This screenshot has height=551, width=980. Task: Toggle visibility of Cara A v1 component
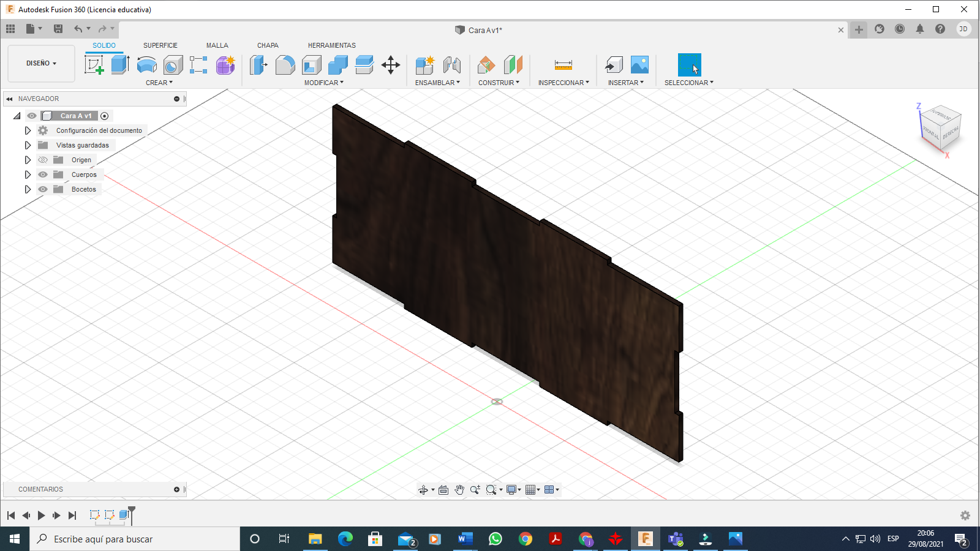coord(32,116)
